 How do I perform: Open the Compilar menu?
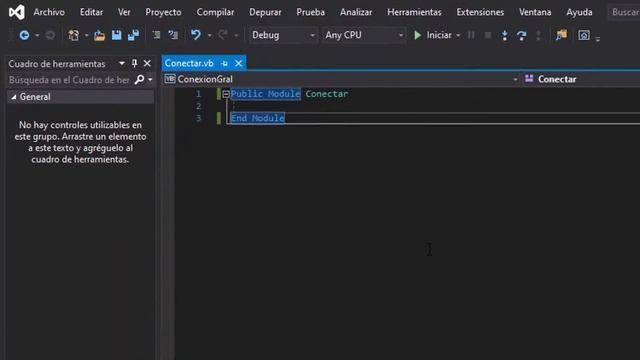[x=216, y=12]
